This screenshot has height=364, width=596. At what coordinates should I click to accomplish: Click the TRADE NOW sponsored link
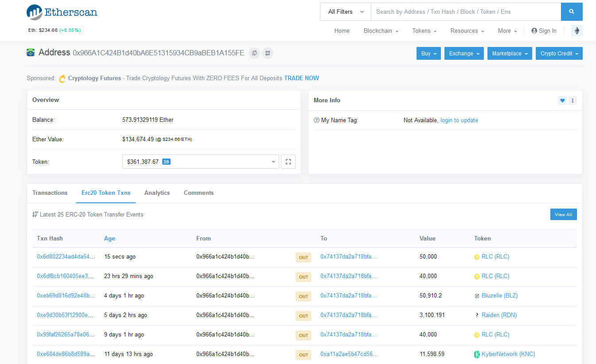coord(301,78)
